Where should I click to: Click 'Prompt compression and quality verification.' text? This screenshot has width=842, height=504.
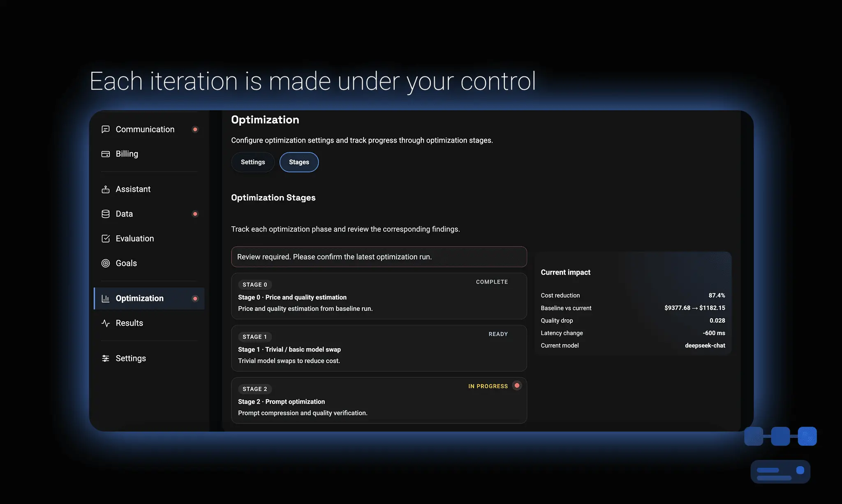303,413
